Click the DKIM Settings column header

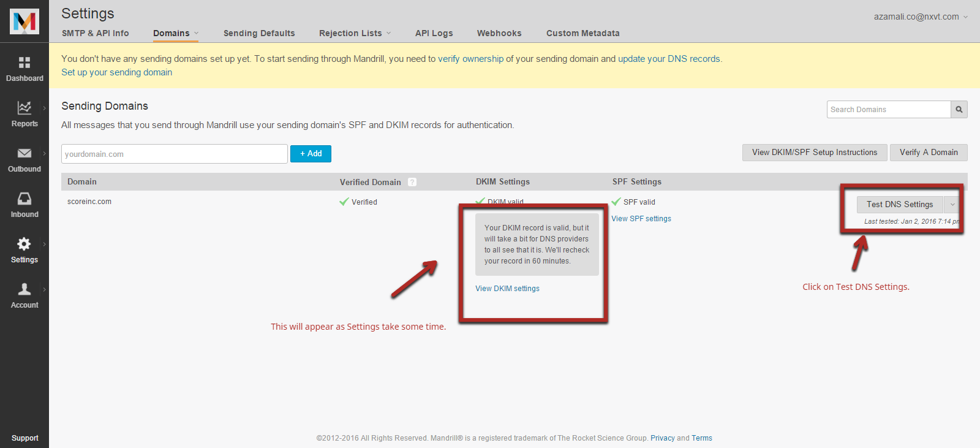[503, 182]
